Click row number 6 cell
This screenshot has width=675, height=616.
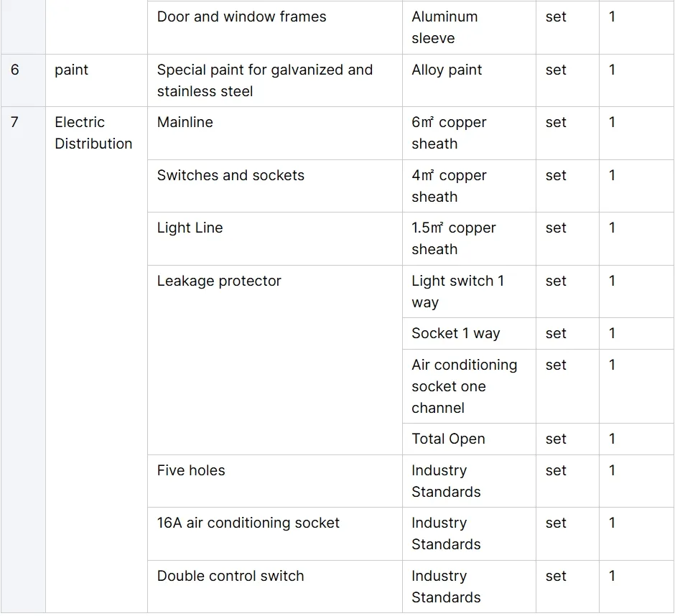click(15, 70)
